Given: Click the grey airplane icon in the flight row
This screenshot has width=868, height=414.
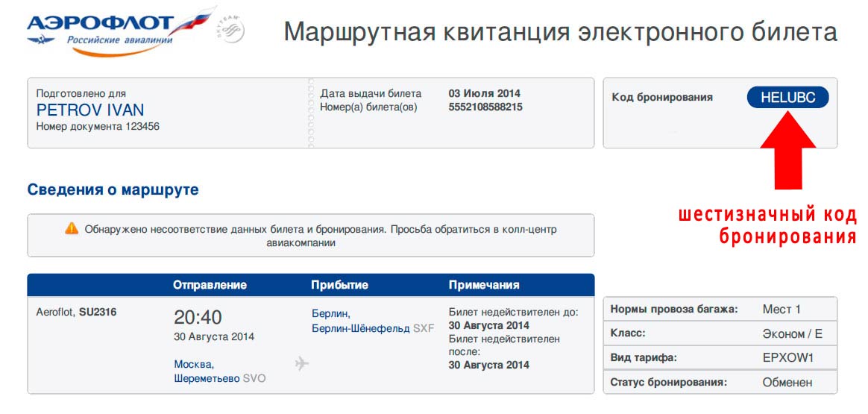Looking at the screenshot, I should click(302, 363).
